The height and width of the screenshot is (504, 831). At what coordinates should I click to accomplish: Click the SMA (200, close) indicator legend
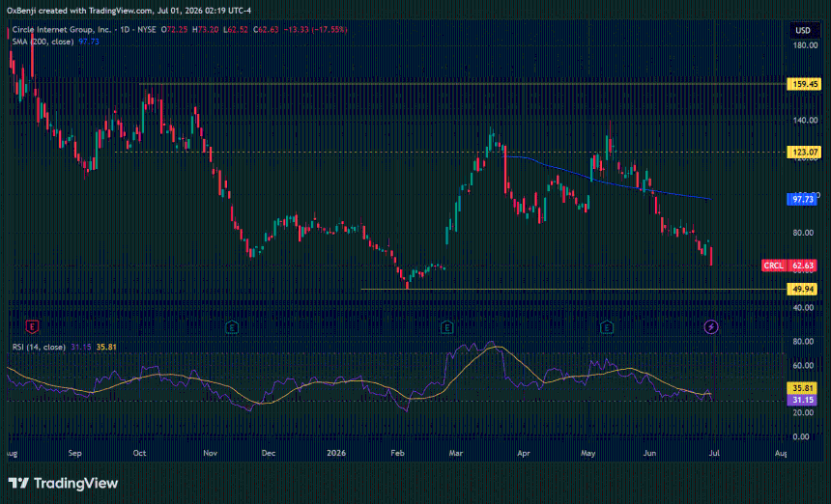(x=43, y=42)
